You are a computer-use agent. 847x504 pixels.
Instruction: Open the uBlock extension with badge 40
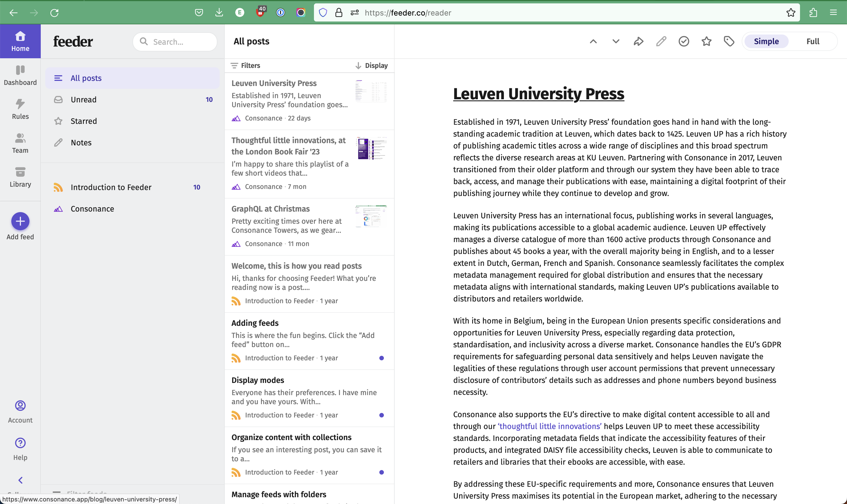click(260, 12)
